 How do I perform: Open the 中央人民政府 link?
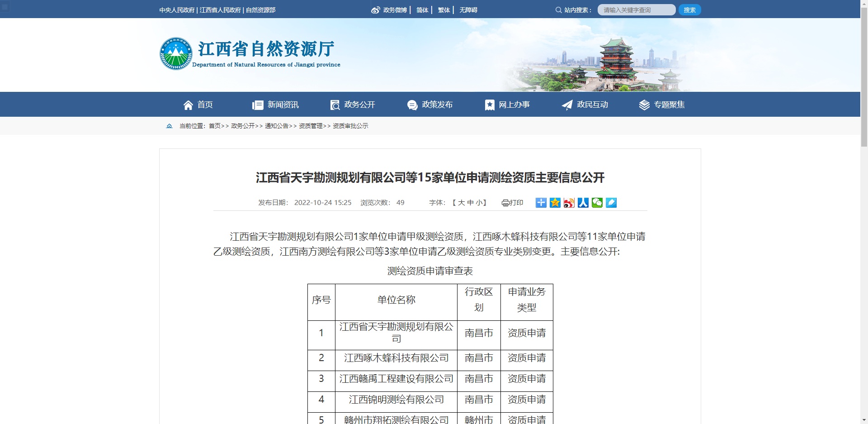pyautogui.click(x=177, y=10)
